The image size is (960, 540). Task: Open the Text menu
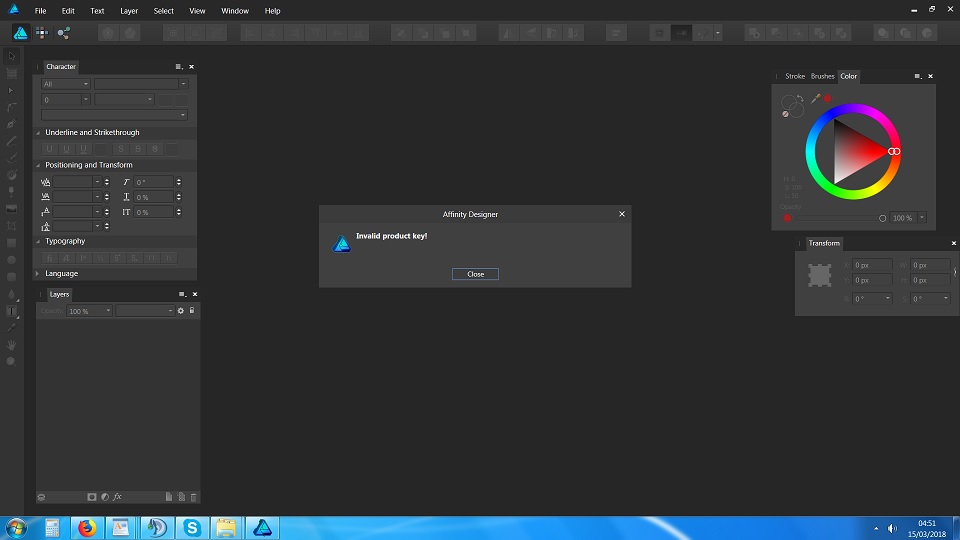(97, 11)
